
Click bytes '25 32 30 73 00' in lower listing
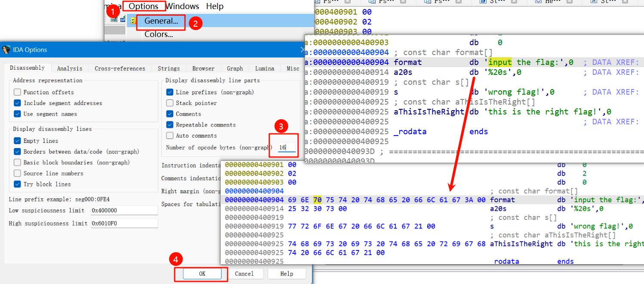pos(317,209)
